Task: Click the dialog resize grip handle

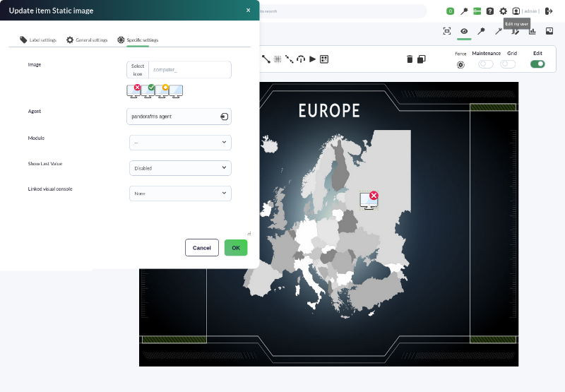Action: coord(249,234)
